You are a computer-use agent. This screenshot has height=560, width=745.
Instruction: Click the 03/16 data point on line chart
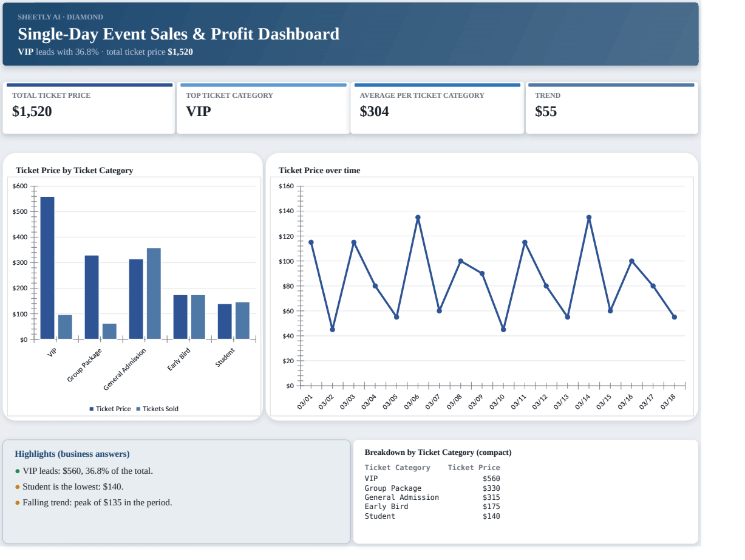[x=631, y=261]
